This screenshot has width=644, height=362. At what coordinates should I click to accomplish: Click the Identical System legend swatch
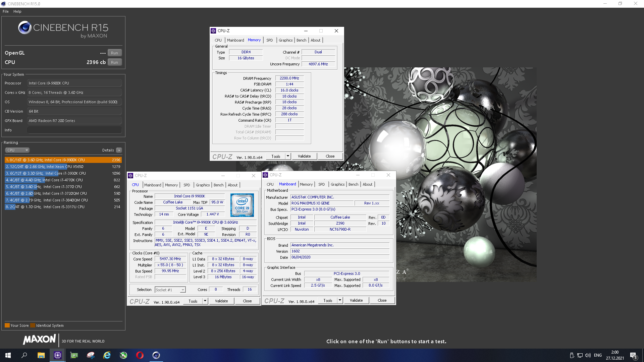pyautogui.click(x=33, y=325)
